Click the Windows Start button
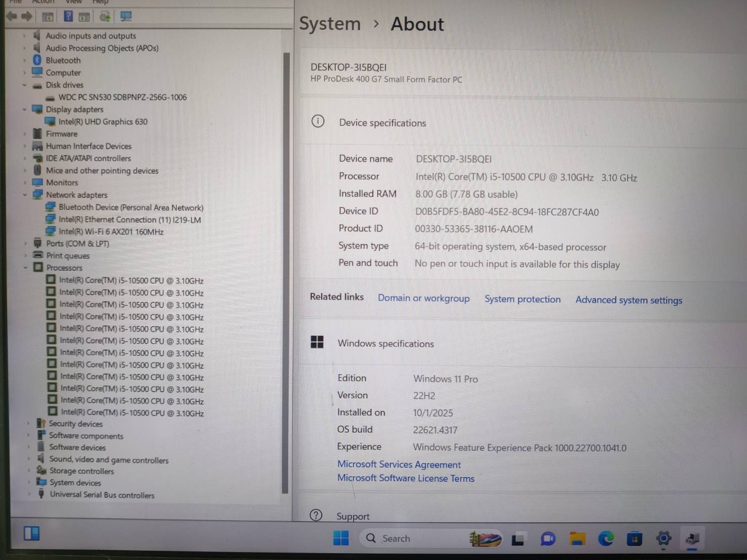Screen dimensions: 747x560 (341, 538)
